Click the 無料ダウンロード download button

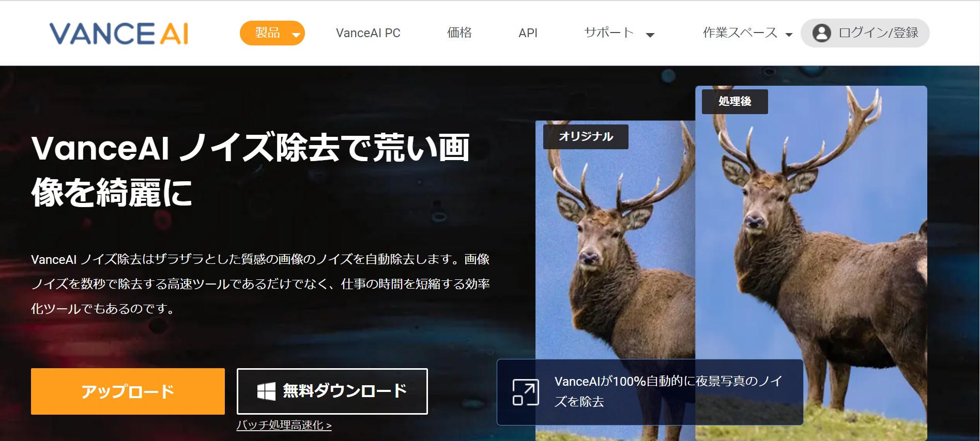[x=332, y=391]
